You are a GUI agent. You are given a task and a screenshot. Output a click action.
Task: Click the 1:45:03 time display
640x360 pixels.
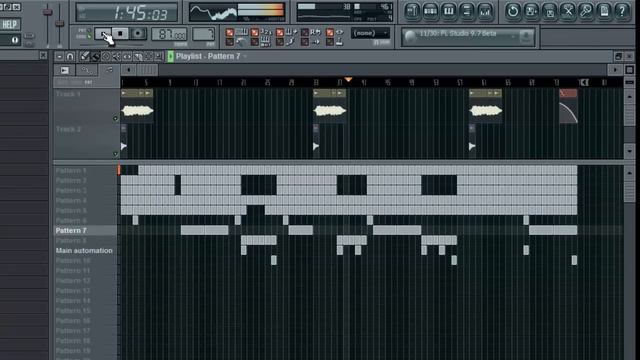[x=127, y=13]
